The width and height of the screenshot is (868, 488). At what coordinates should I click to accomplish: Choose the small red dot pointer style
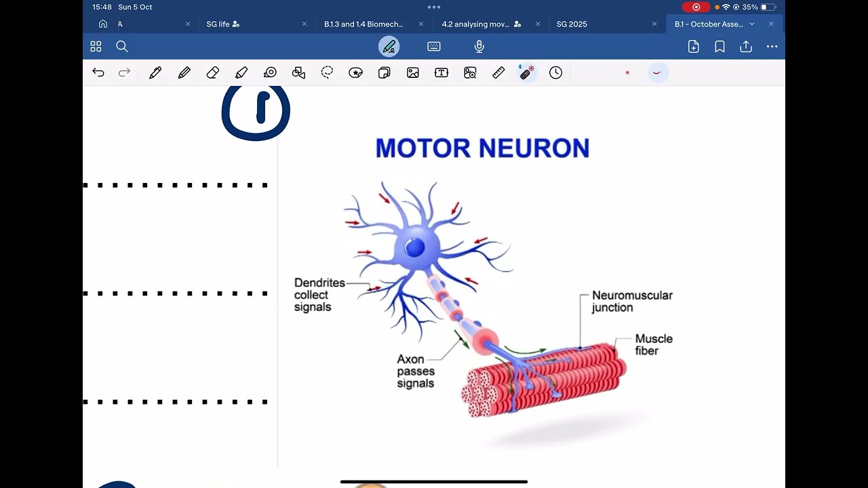tap(627, 73)
